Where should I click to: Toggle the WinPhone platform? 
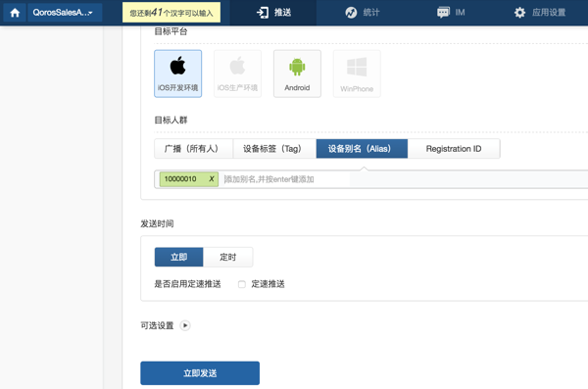pos(357,73)
